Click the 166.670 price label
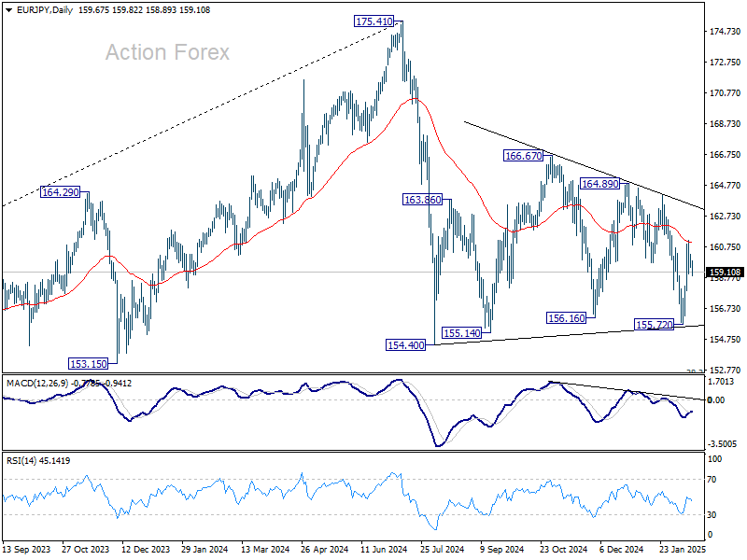Screen dimensions: 747x560 click(524, 156)
